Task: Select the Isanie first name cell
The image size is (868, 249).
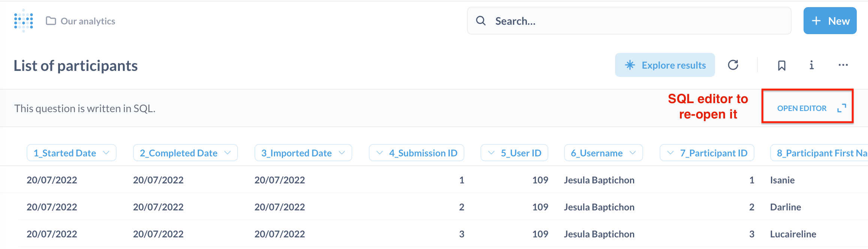Action: [782, 180]
